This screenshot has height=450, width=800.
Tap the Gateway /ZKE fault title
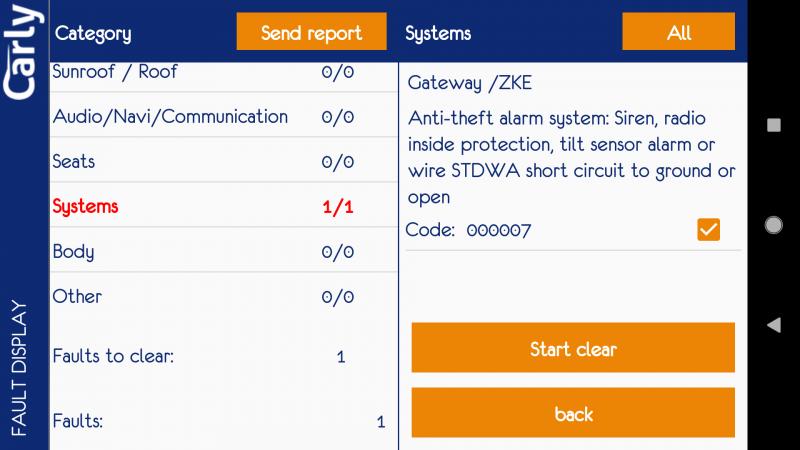pyautogui.click(x=469, y=83)
